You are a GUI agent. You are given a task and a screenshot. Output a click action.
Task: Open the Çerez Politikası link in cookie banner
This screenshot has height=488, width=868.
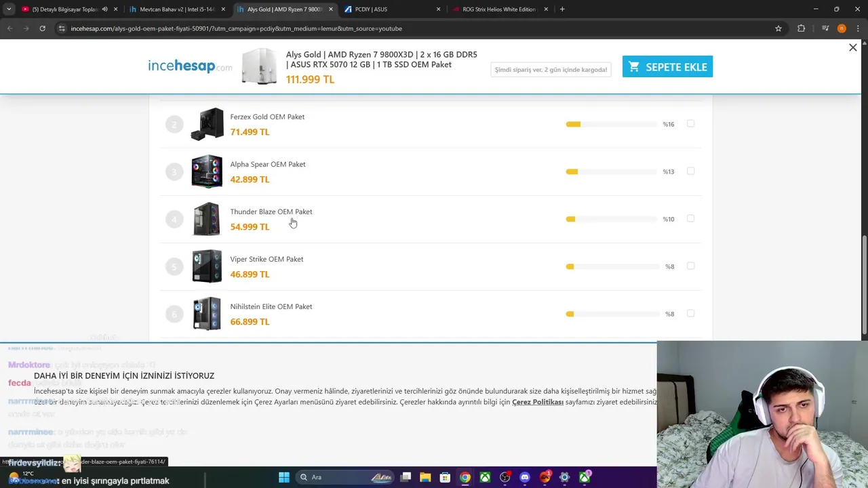538,402
